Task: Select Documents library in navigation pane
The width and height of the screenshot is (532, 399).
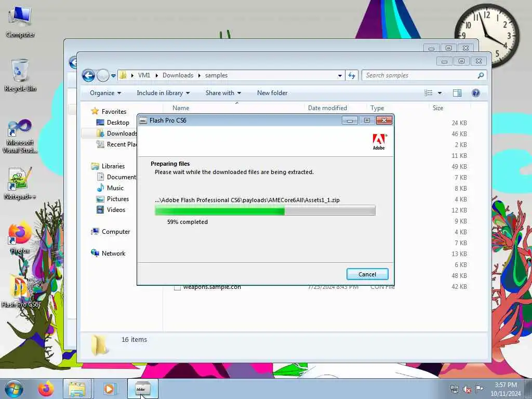Action: tap(117, 177)
